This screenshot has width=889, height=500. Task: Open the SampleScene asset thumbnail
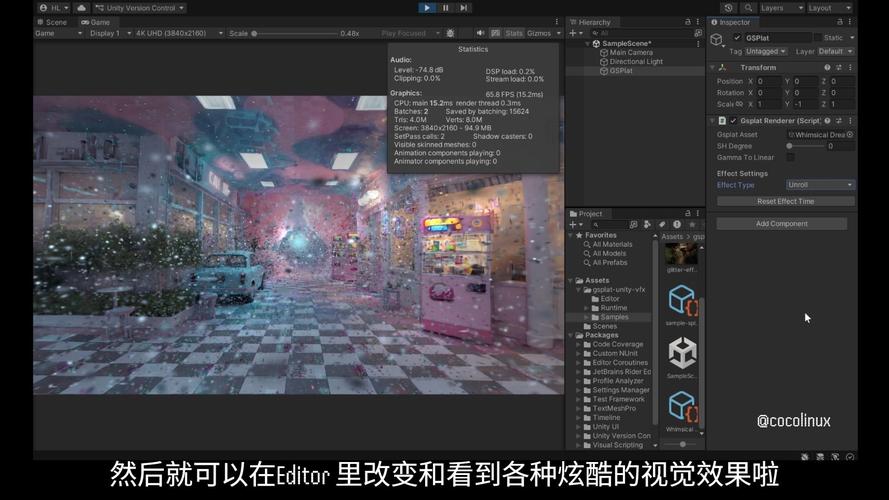[682, 353]
